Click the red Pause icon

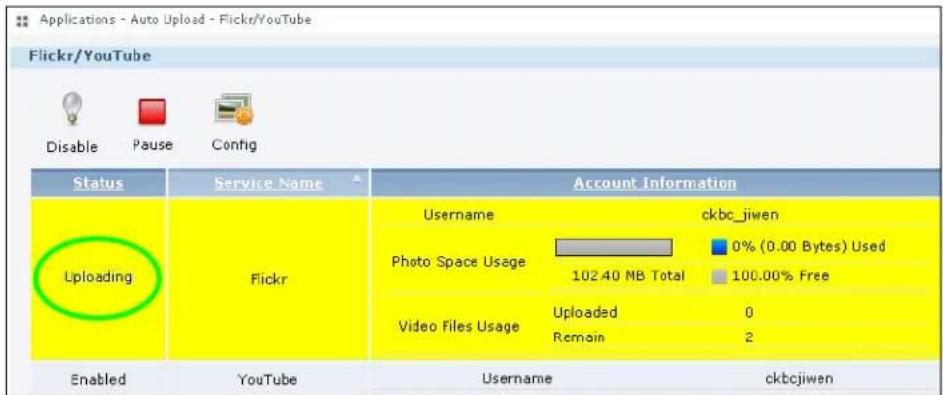click(x=152, y=112)
